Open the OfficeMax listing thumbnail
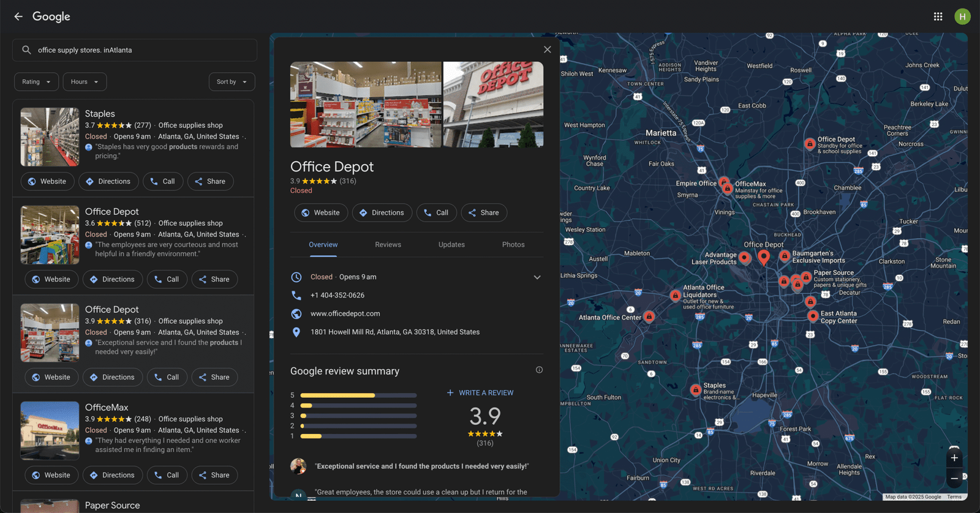 point(50,431)
